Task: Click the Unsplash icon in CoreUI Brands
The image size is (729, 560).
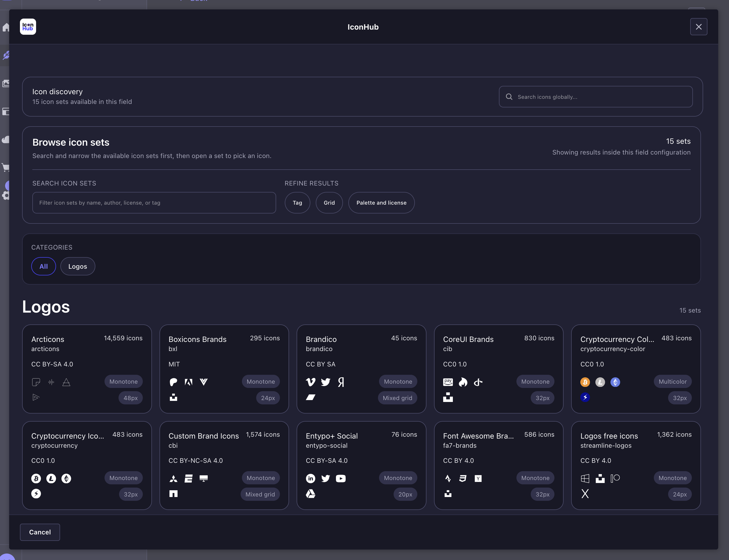Action: pyautogui.click(x=448, y=397)
